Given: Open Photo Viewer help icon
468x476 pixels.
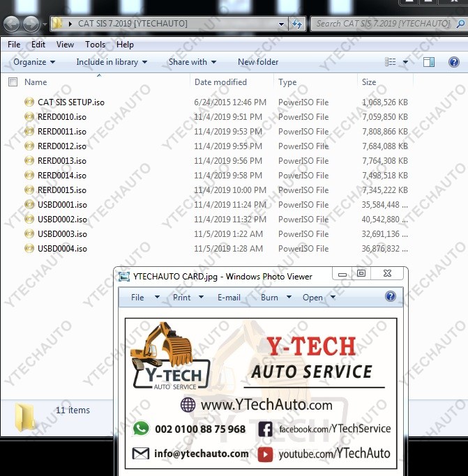Looking at the screenshot, I should (x=391, y=297).
